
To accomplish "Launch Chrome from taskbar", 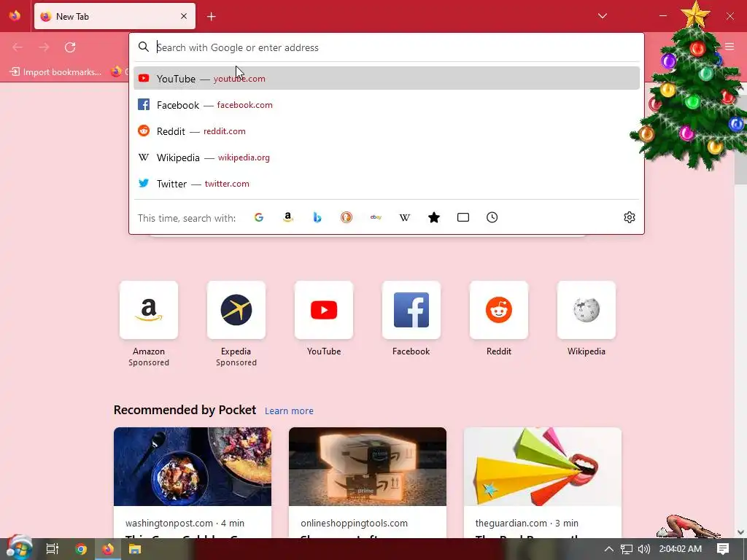I will click(x=80, y=549).
